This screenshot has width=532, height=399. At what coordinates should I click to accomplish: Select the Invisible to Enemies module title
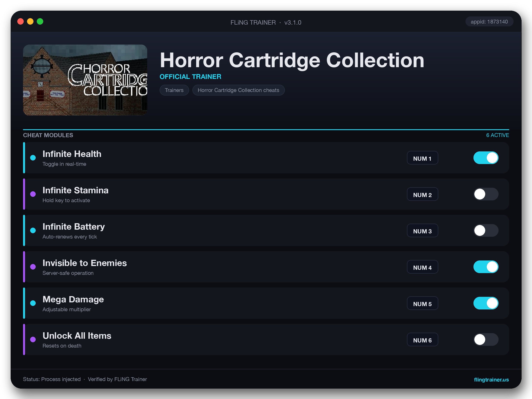click(85, 263)
